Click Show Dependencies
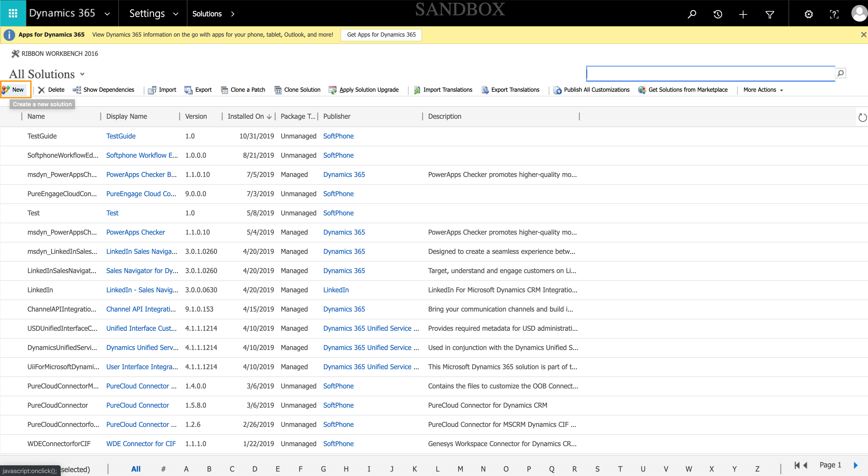The height and width of the screenshot is (476, 868). point(104,90)
